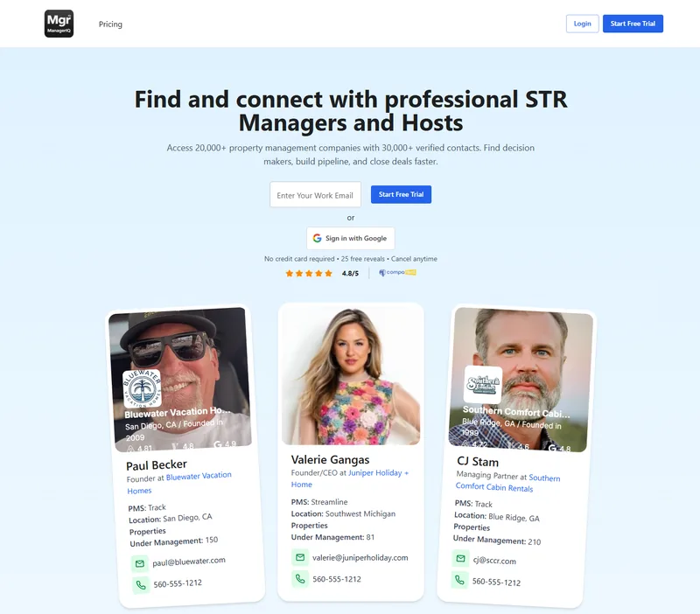Click email icon for valerie@juniperholiday.com
The width and height of the screenshot is (700, 614).
pyautogui.click(x=300, y=557)
